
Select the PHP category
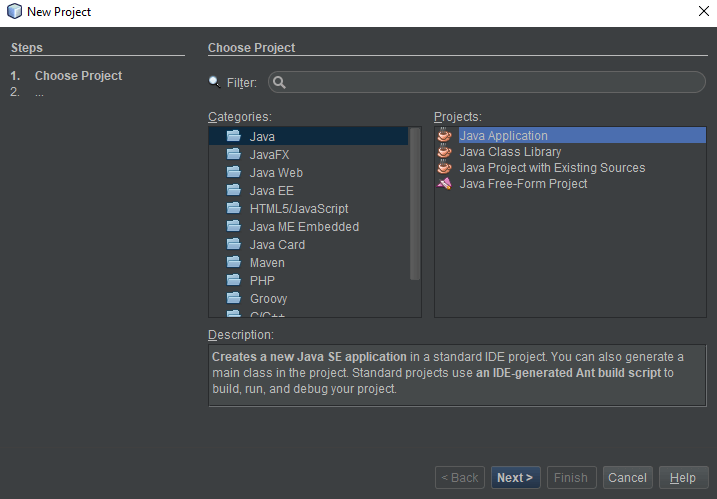pyautogui.click(x=308, y=280)
